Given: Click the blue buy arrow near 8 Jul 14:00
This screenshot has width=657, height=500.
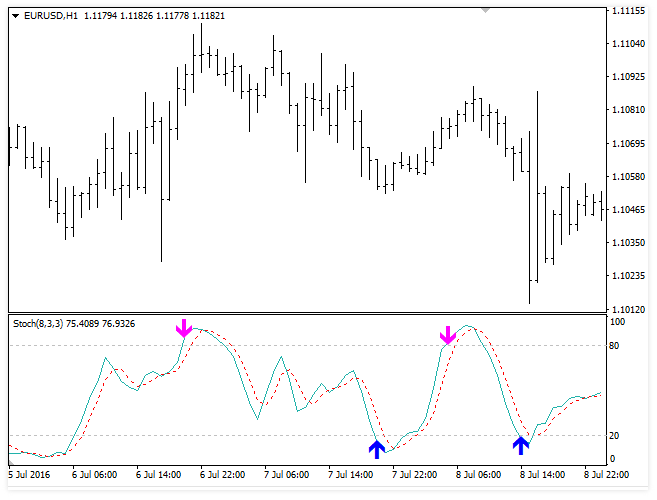Looking at the screenshot, I should tap(521, 445).
